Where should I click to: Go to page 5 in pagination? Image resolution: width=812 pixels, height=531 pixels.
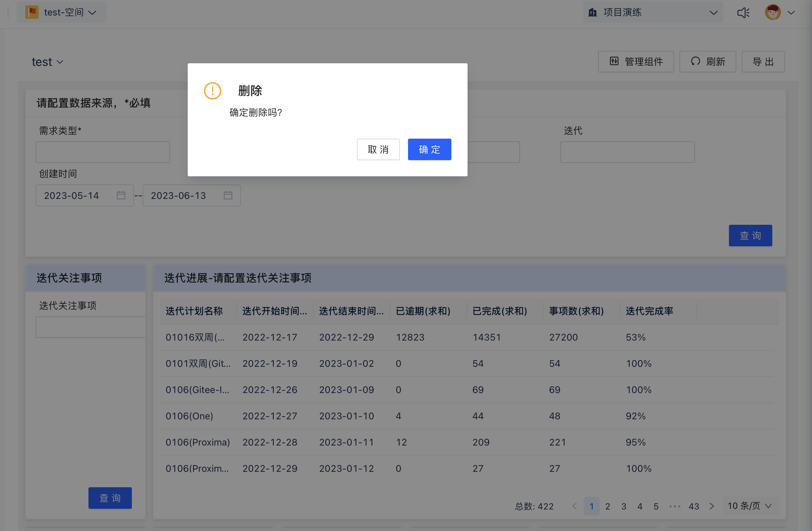(656, 506)
